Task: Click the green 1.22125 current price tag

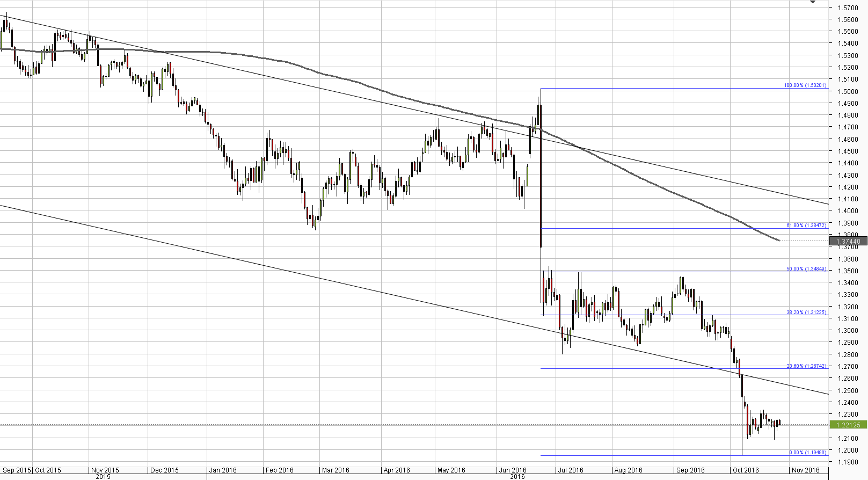Action: pos(848,425)
